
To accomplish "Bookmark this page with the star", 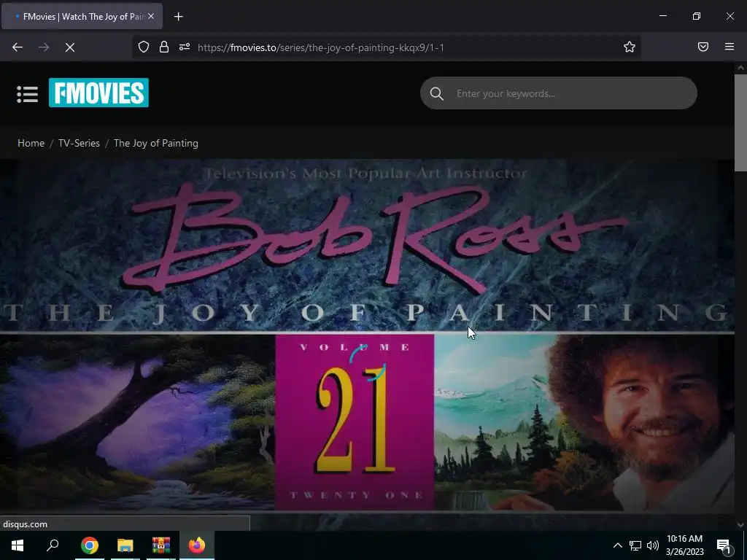I will 630,47.
